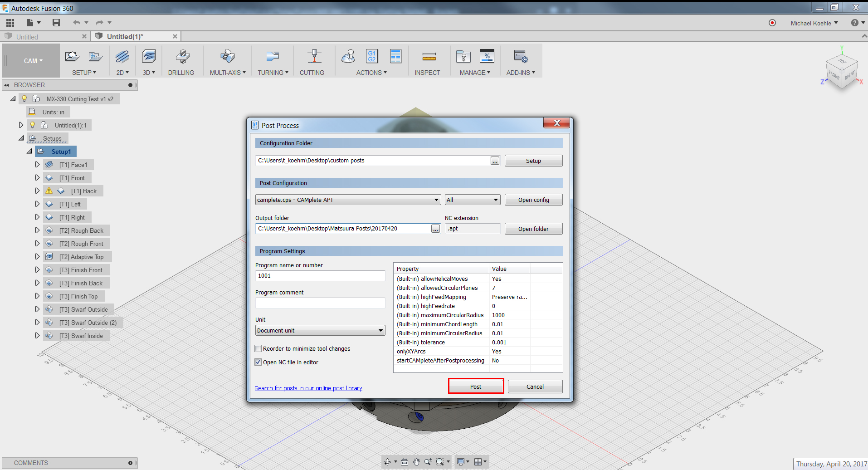
Task: Open the SETUP ribbon menu
Action: (84, 73)
